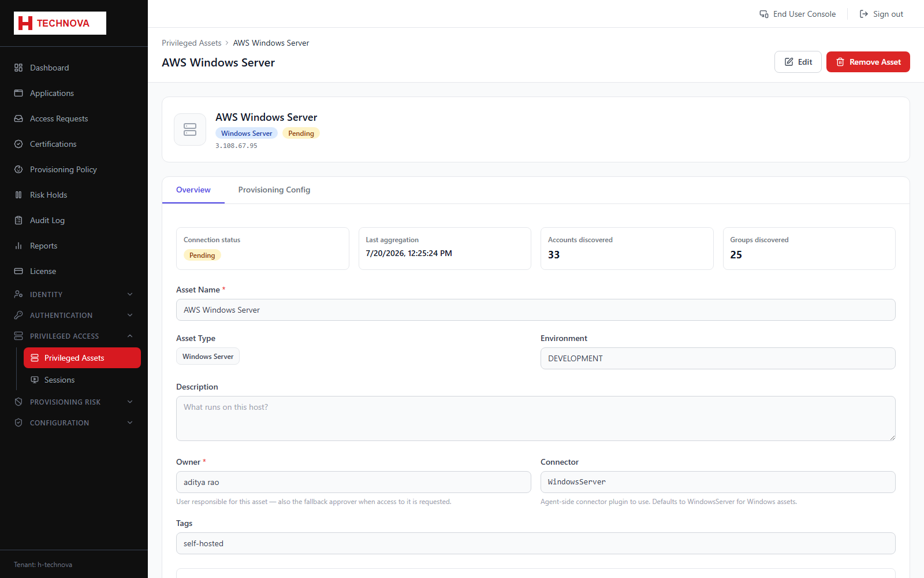
Task: Expand the Configuration section chevron
Action: tap(130, 423)
